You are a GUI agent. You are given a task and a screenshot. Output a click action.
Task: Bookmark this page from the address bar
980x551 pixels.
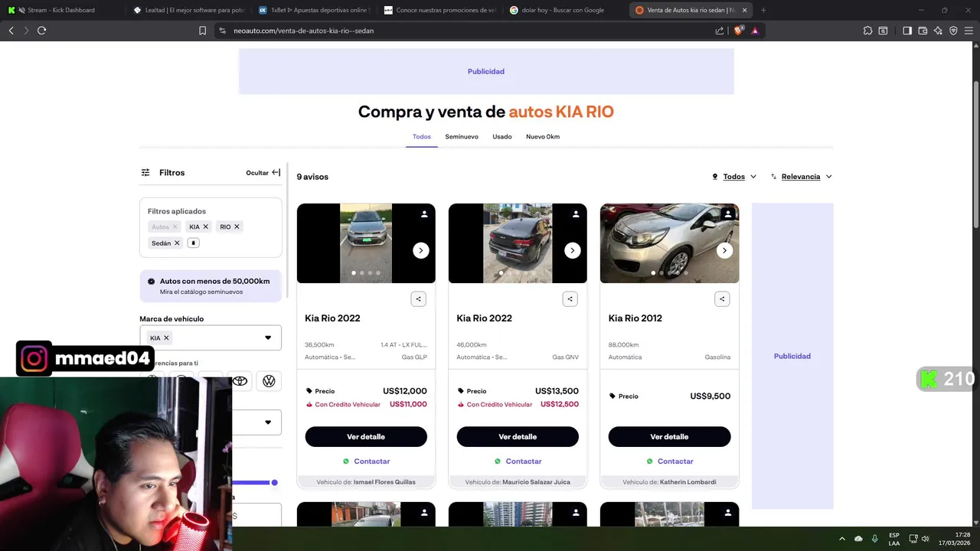202,31
